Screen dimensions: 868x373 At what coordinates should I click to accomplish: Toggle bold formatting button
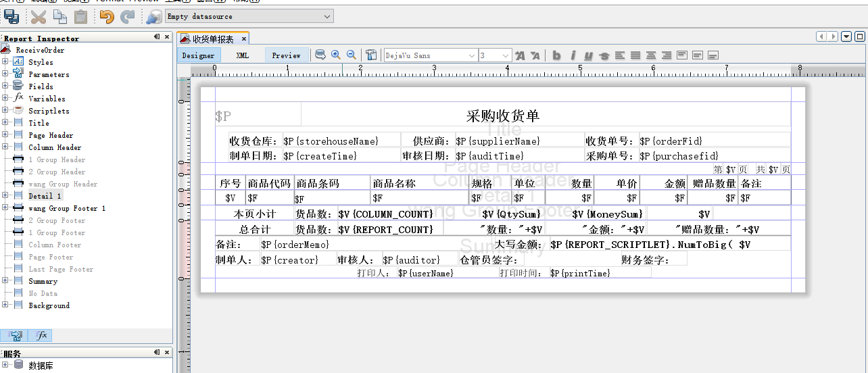click(556, 55)
